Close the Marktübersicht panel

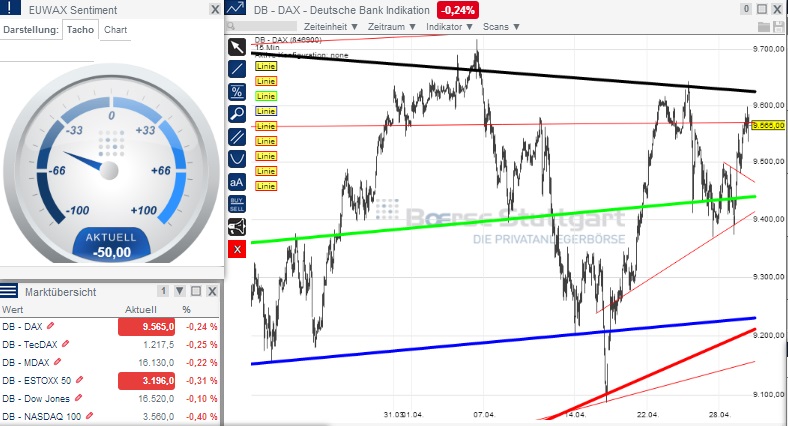212,291
